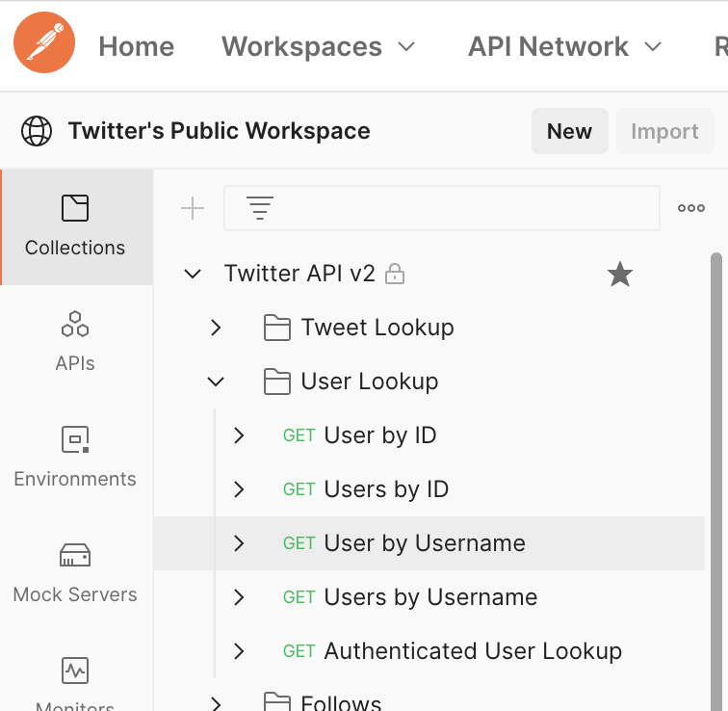The height and width of the screenshot is (711, 728).
Task: Star the Twitter API v2 collection
Action: point(620,275)
